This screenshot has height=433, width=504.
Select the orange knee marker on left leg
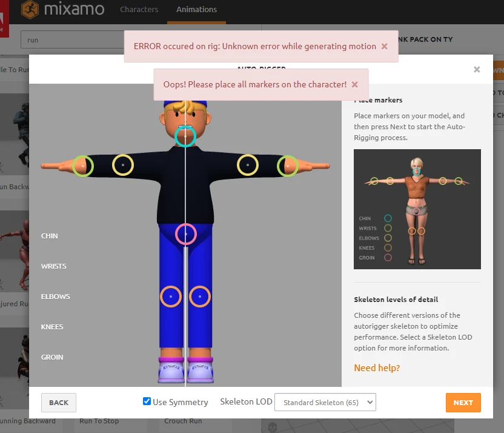pos(171,297)
